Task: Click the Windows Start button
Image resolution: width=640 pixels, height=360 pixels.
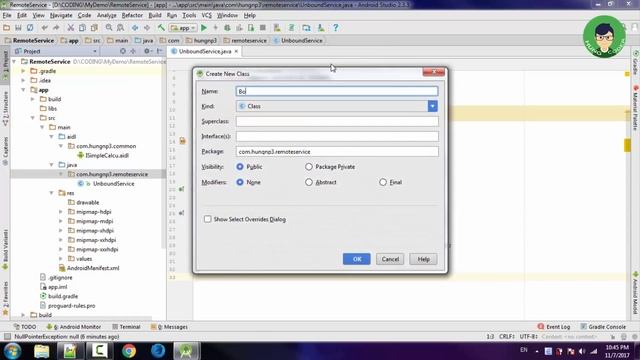Action: click(x=12, y=351)
